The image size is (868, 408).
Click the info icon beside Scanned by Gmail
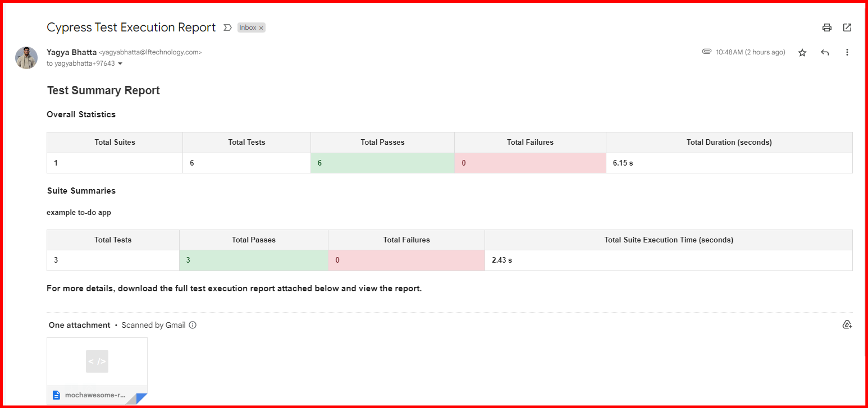[x=193, y=325]
